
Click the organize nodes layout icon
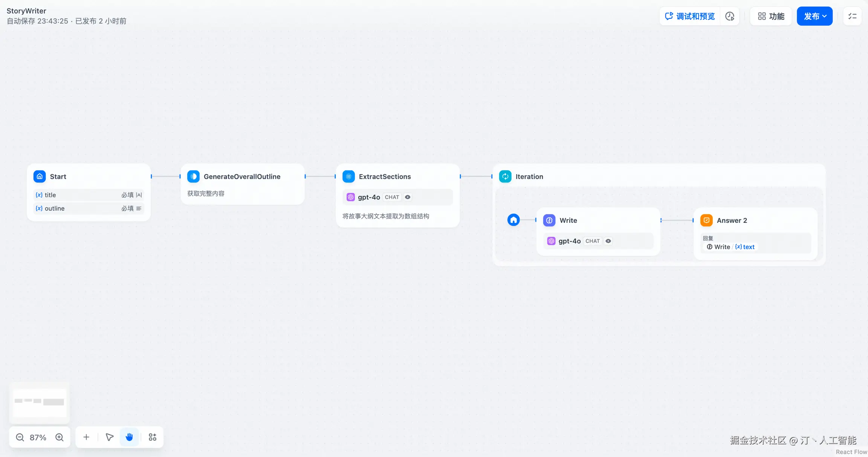[153, 437]
